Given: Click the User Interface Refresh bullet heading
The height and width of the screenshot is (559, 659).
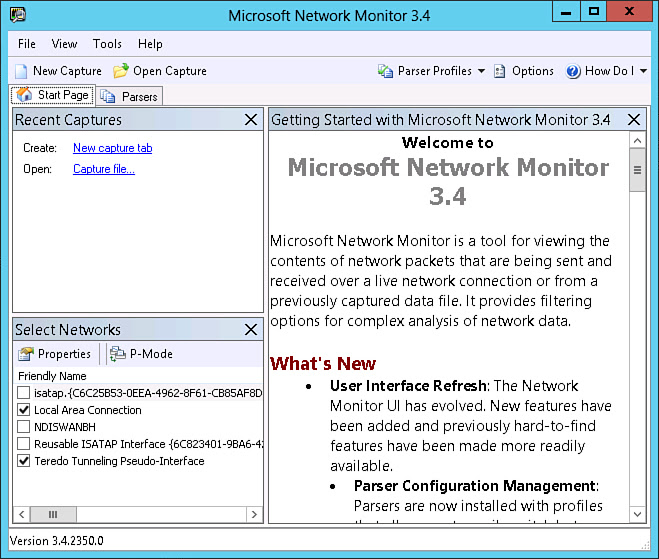Looking at the screenshot, I should [408, 386].
